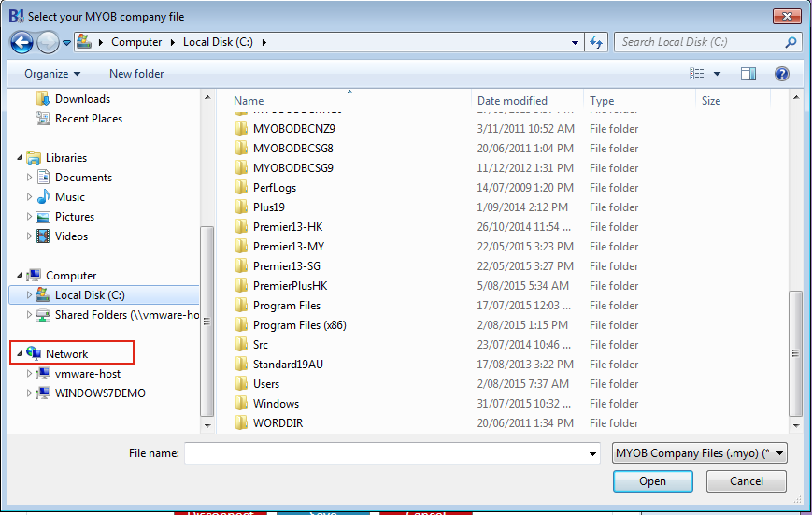Screen dimensions: 812x515
Task: Select the Windows folder
Action: click(x=276, y=404)
